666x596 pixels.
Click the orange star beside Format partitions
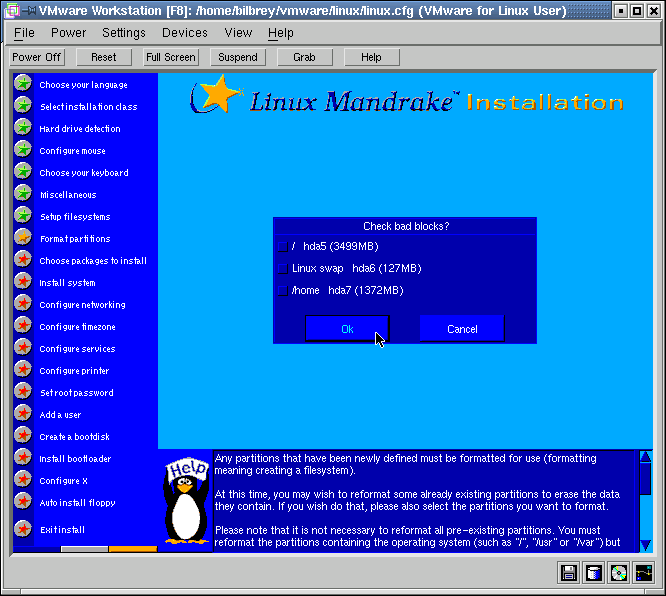point(23,238)
